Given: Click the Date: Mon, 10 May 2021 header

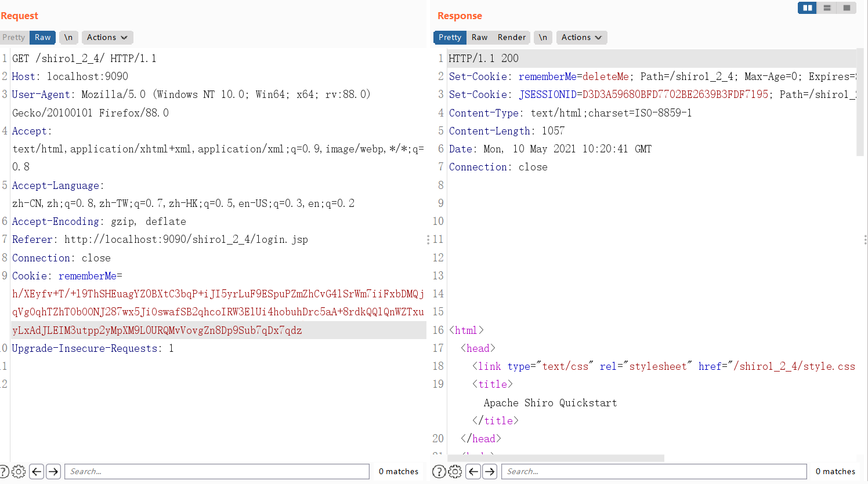Looking at the screenshot, I should pyautogui.click(x=551, y=149).
